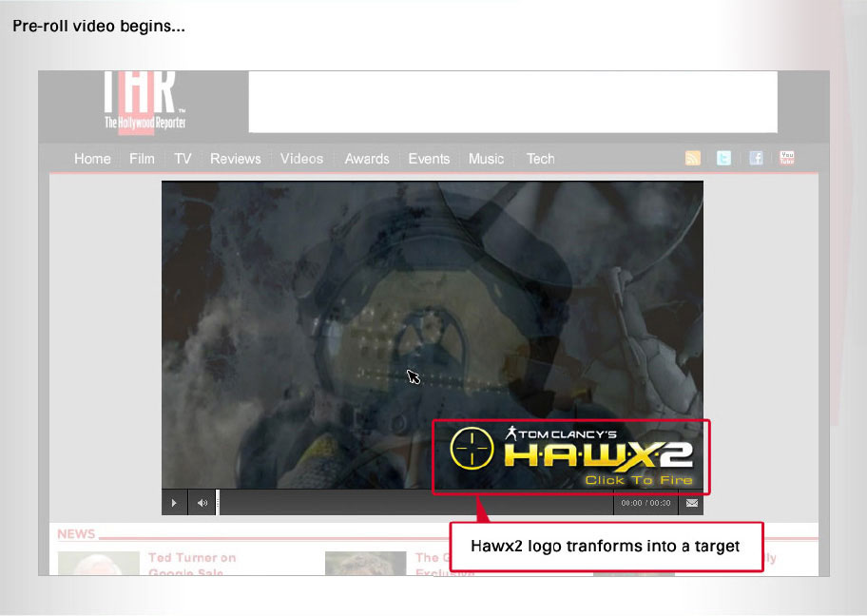Image resolution: width=867 pixels, height=616 pixels.
Task: Click the HAWX 2 logo overlay
Action: pos(598,450)
